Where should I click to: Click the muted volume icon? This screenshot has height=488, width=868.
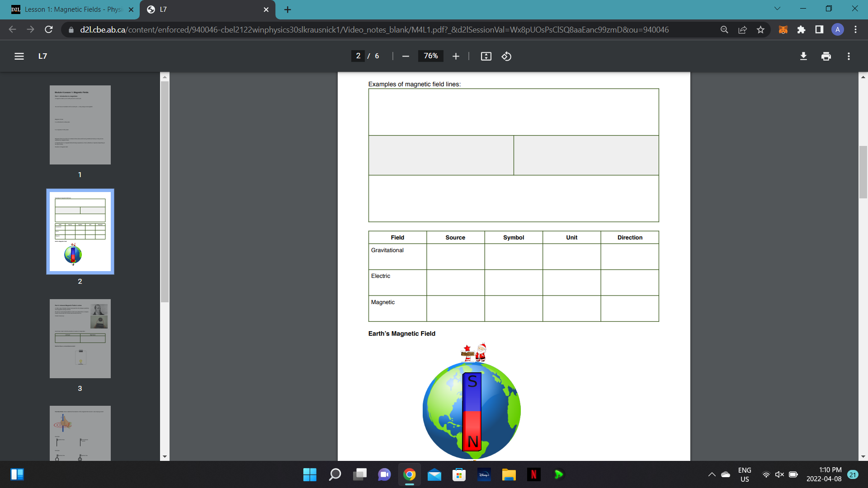(x=779, y=474)
